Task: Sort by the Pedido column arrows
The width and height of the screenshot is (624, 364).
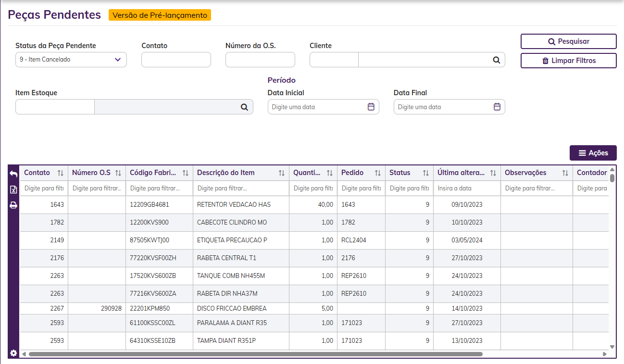Action: pyautogui.click(x=378, y=173)
